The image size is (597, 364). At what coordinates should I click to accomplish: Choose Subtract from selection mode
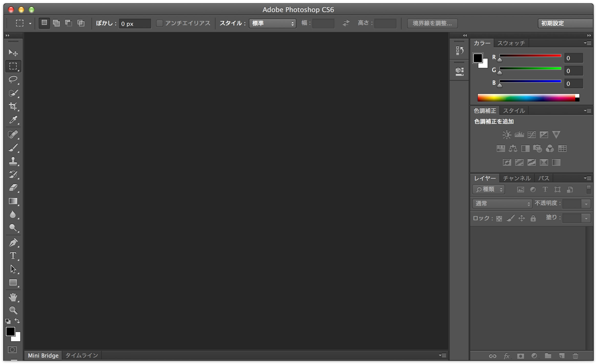[x=69, y=23]
